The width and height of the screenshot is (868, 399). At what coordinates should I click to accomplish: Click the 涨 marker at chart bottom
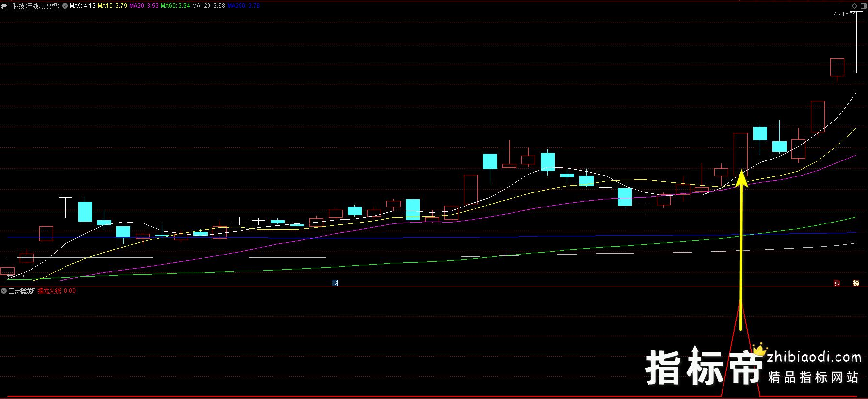pos(836,283)
